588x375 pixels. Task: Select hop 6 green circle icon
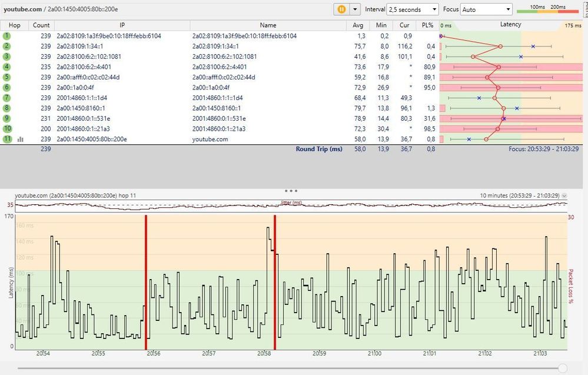pyautogui.click(x=6, y=87)
